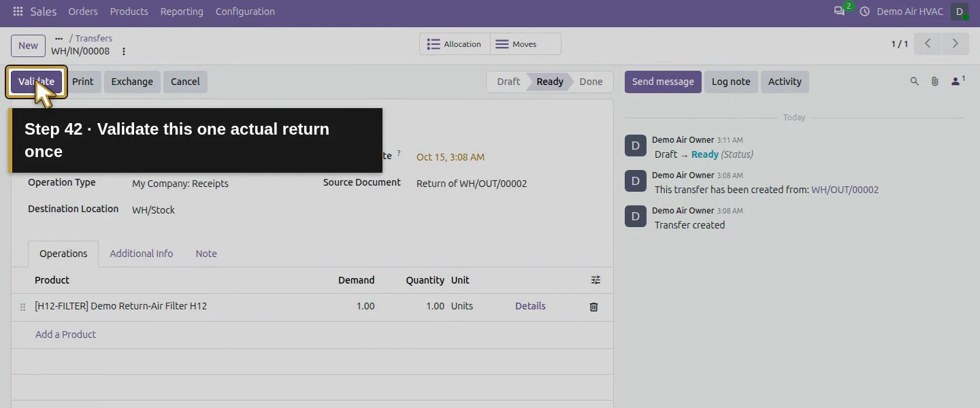Open the Reporting menu
980x408 pixels.
coord(182,12)
